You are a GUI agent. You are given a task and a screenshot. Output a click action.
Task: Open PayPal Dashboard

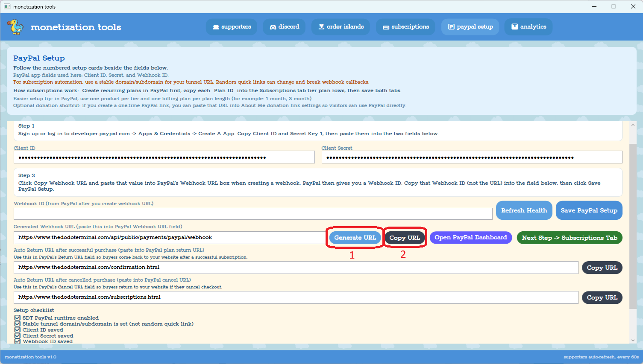click(470, 238)
